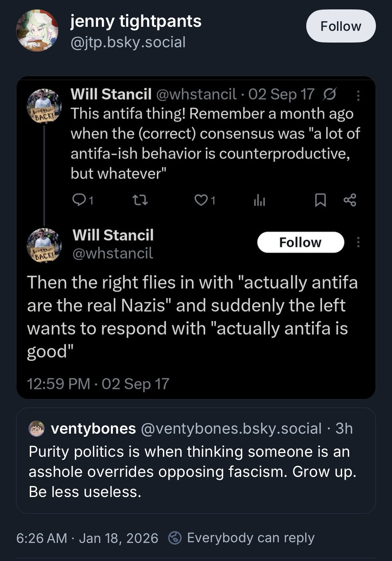392x561 pixels.
Task: Click the share icon on the tweet
Action: (350, 200)
